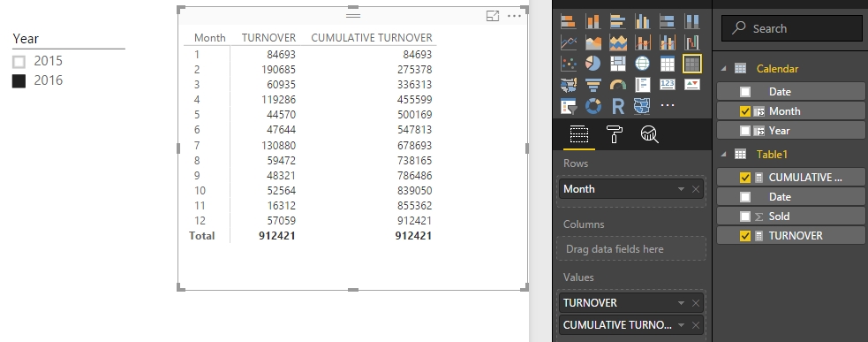Select the 100% stacked column chart visual
Image resolution: width=868 pixels, height=342 pixels.
pos(692,21)
